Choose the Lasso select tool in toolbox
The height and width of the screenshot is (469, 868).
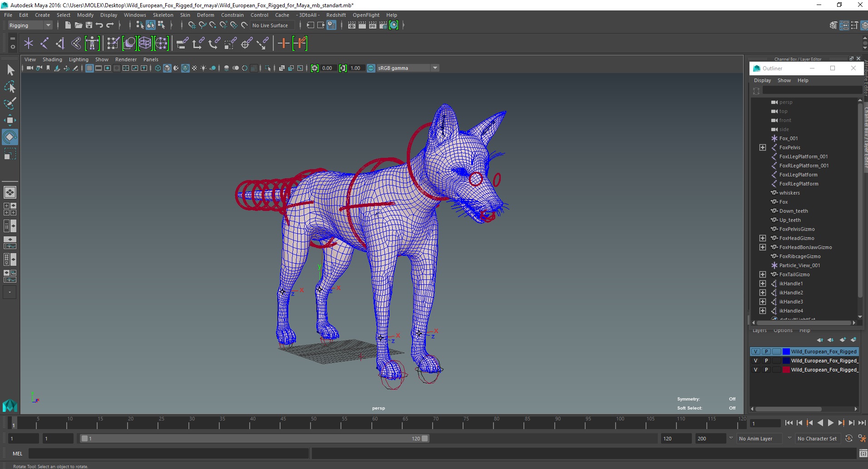(x=10, y=87)
